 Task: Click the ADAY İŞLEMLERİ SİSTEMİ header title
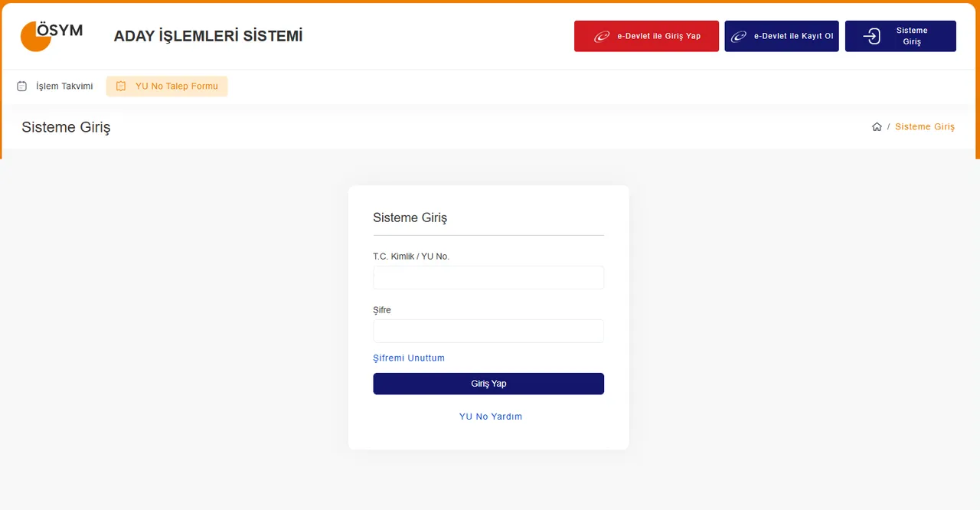click(x=208, y=36)
